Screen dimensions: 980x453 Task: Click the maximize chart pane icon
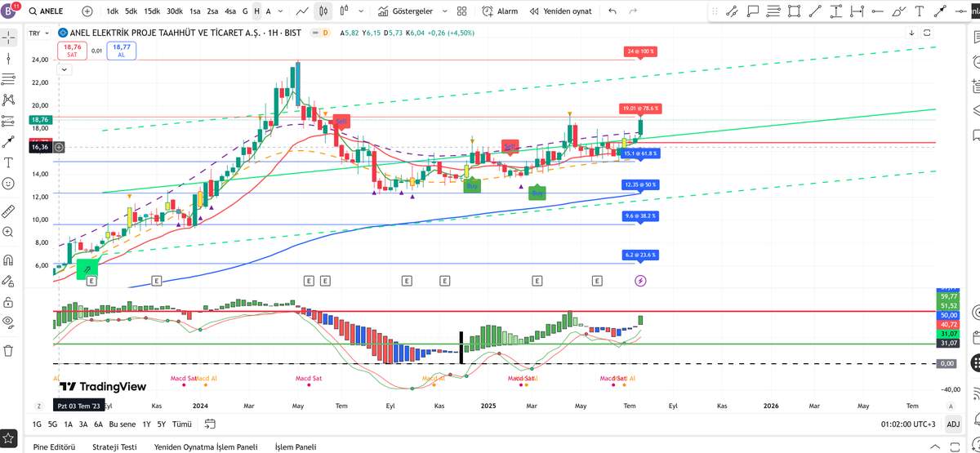(x=927, y=33)
